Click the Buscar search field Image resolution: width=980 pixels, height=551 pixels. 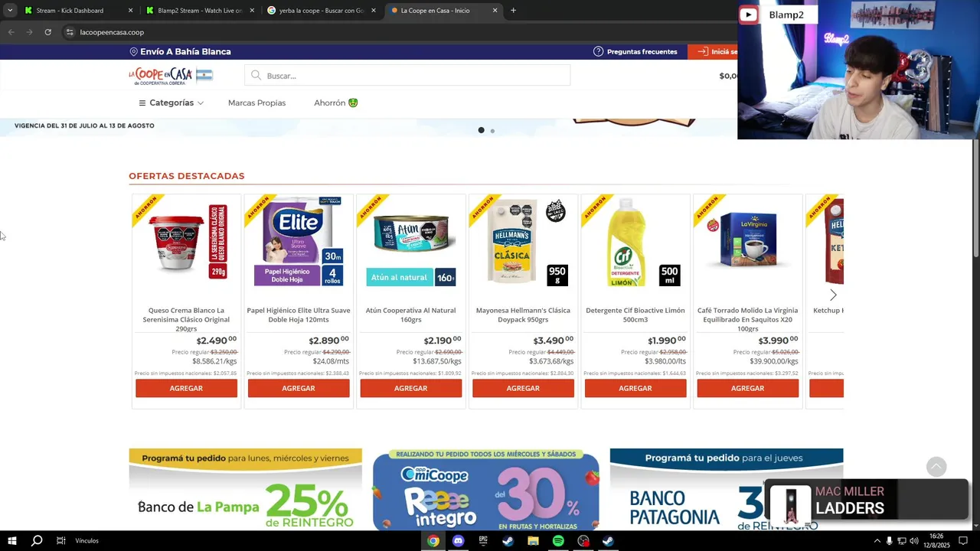pos(407,76)
